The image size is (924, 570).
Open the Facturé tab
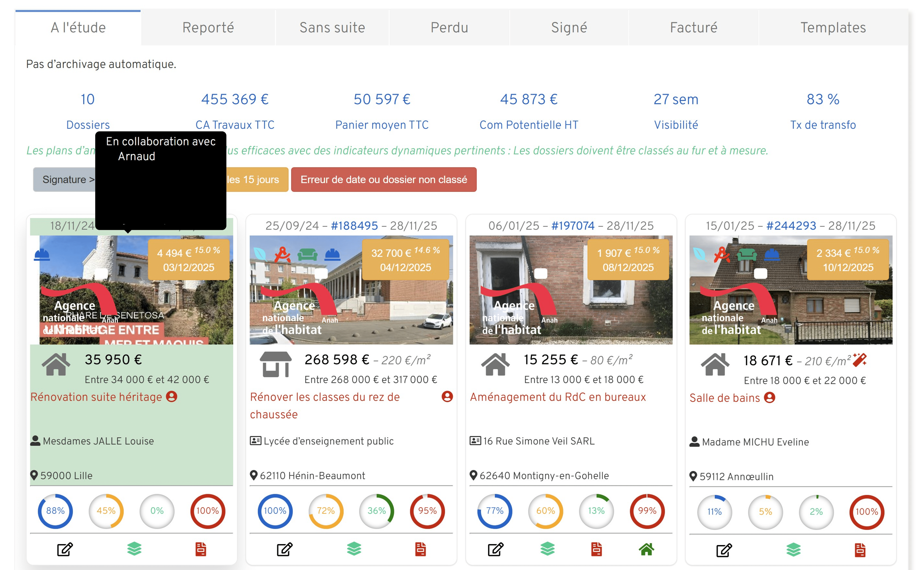click(x=693, y=27)
